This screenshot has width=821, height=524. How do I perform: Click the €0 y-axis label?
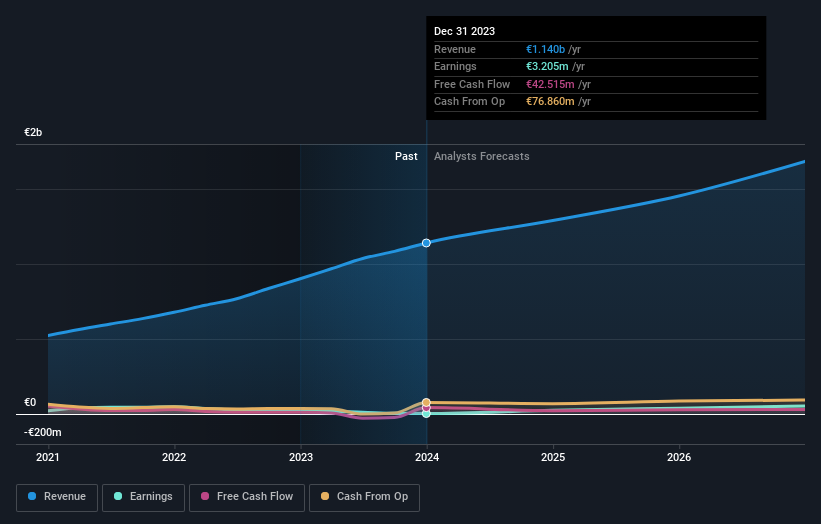click(x=30, y=402)
